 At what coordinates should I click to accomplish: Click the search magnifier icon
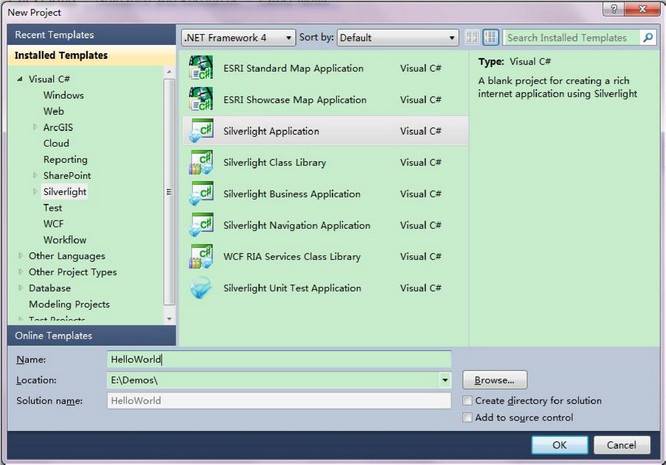[648, 37]
